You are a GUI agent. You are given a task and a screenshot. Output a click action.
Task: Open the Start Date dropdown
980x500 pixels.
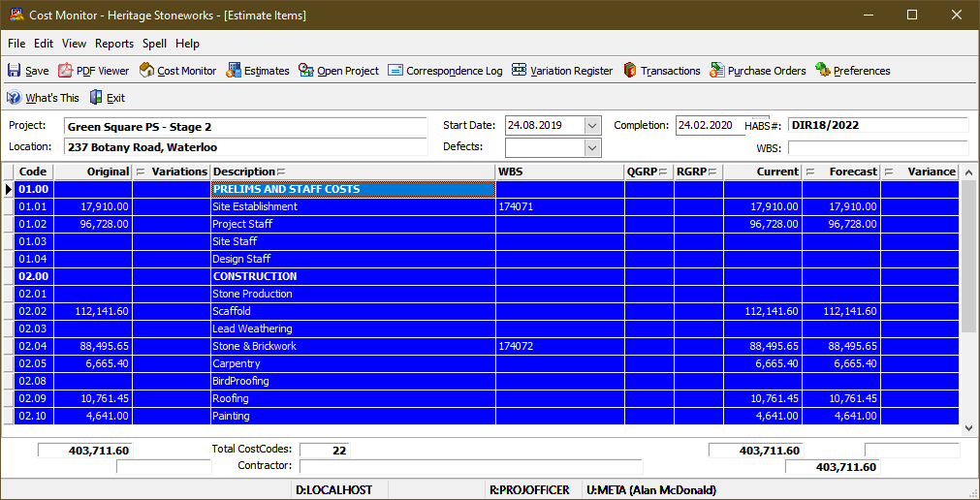[592, 126]
